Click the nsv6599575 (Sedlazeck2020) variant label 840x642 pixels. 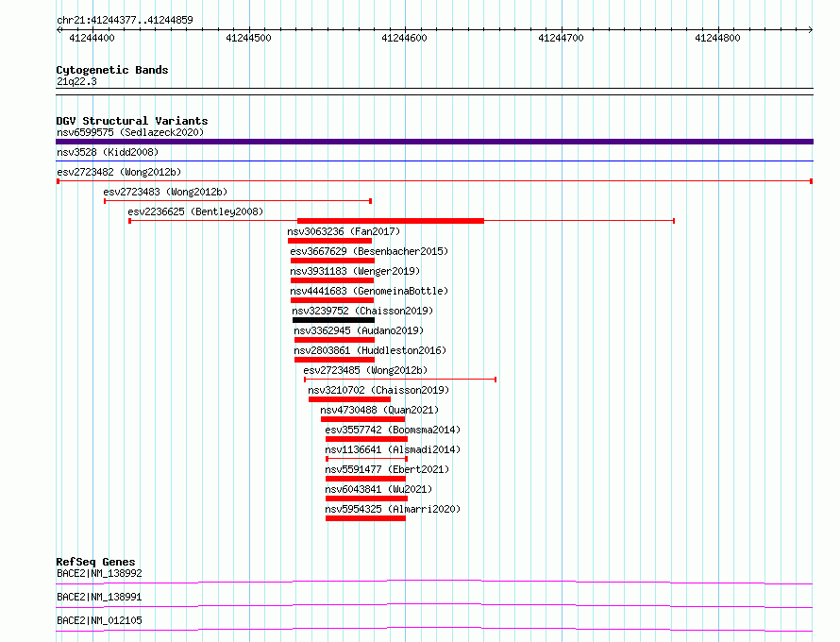(130, 132)
